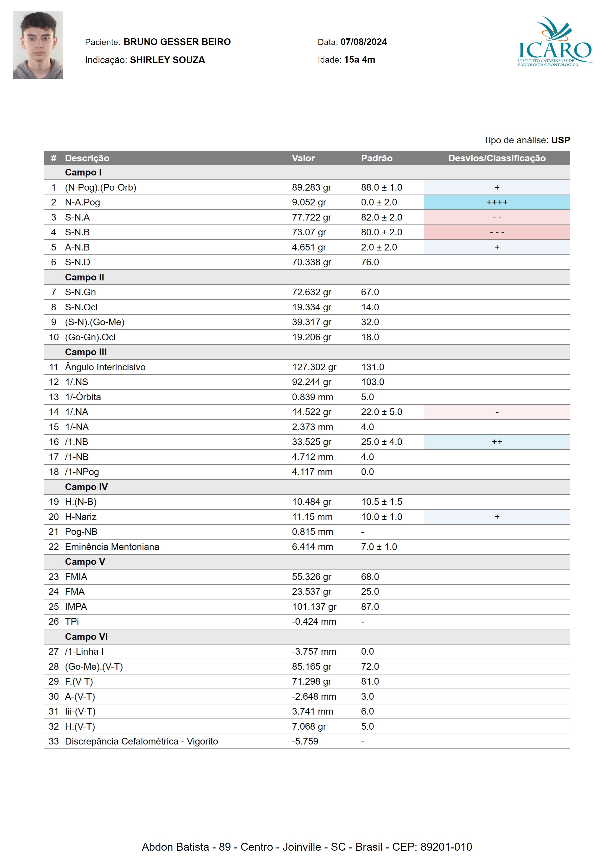The height and width of the screenshot is (868, 614).
Task: Click the Campo VI section heading
Action: (x=86, y=637)
